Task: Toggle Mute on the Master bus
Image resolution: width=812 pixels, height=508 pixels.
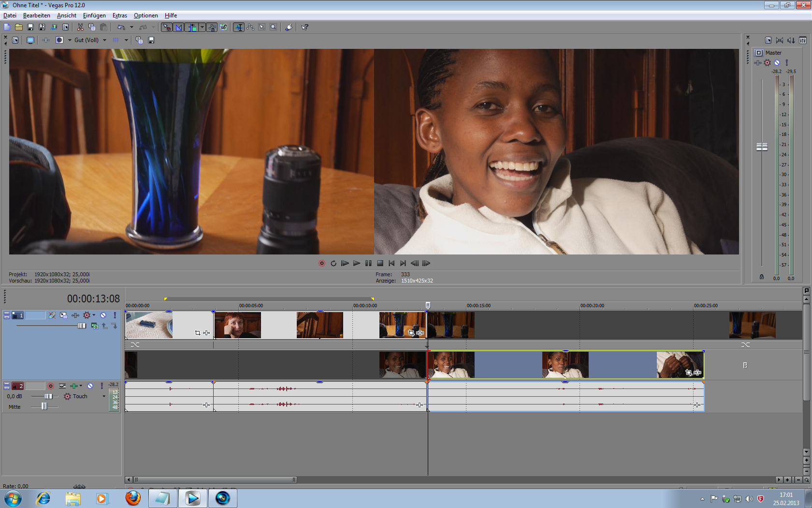Action: click(x=777, y=62)
